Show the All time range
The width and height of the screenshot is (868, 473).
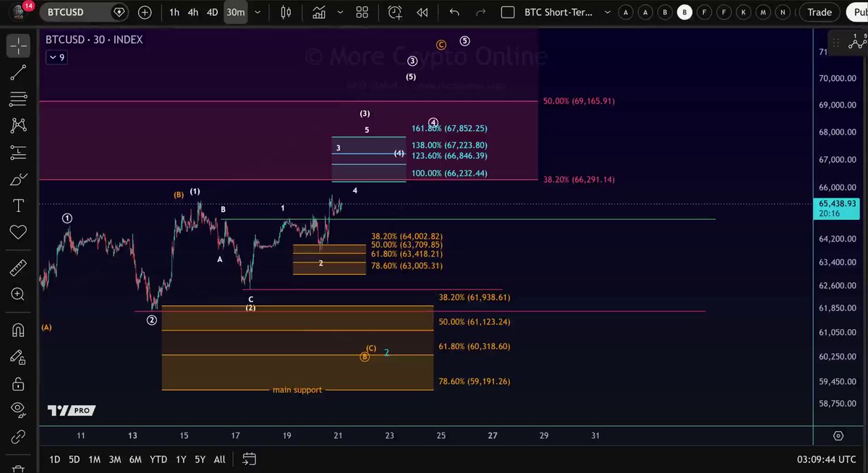click(x=220, y=459)
